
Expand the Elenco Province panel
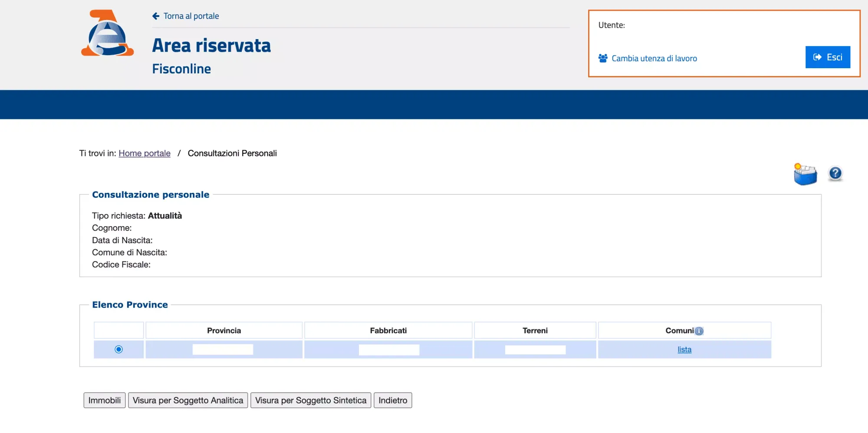pos(129,304)
